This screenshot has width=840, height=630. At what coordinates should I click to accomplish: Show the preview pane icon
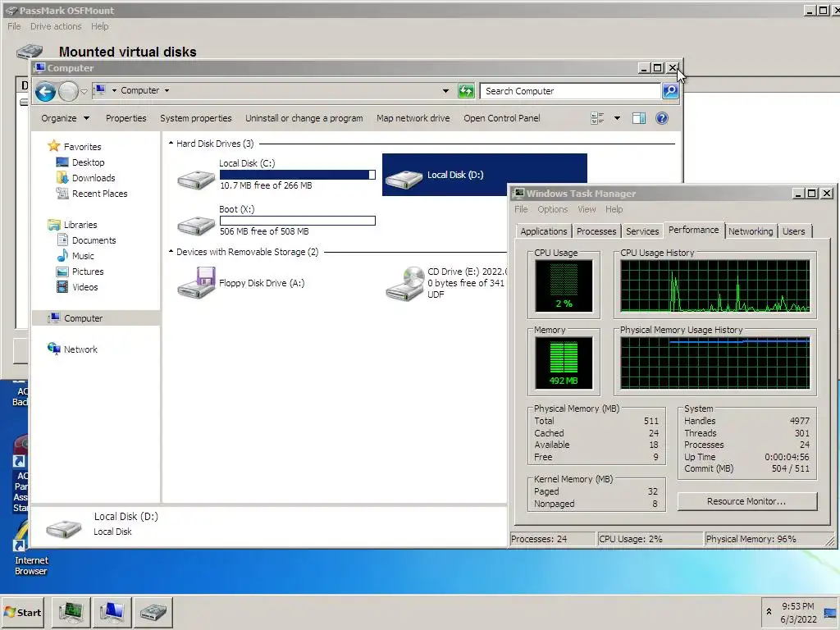coord(638,118)
